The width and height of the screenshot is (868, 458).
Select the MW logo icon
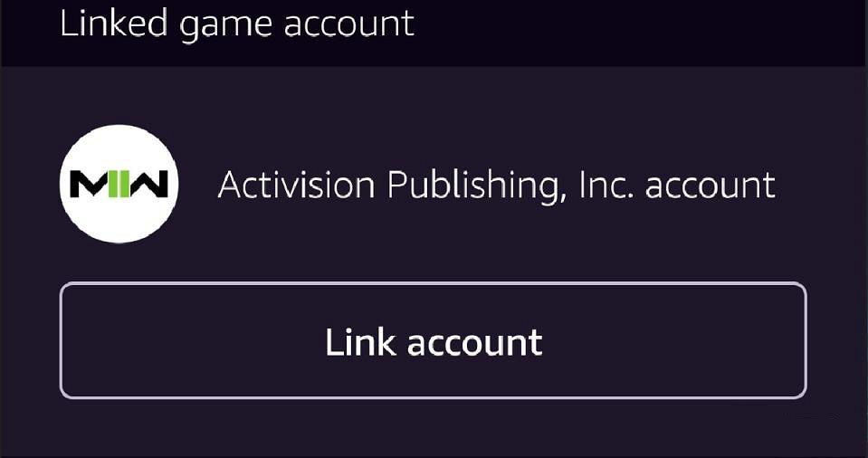pyautogui.click(x=119, y=185)
